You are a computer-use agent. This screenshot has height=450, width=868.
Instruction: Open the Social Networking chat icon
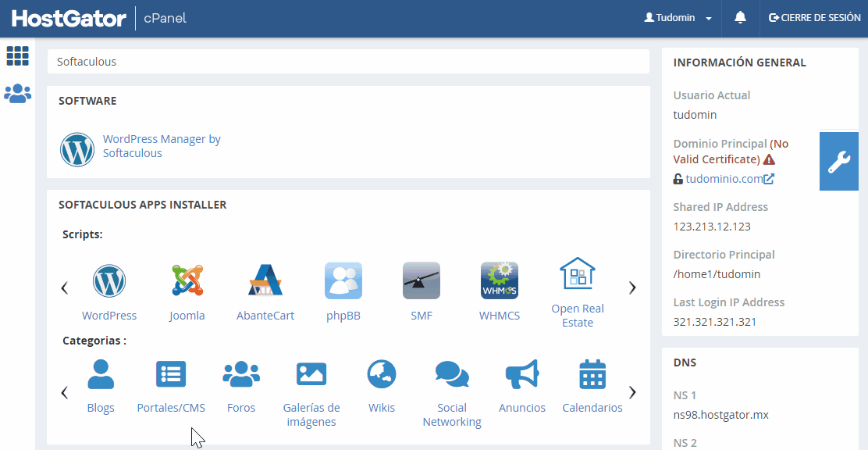452,374
